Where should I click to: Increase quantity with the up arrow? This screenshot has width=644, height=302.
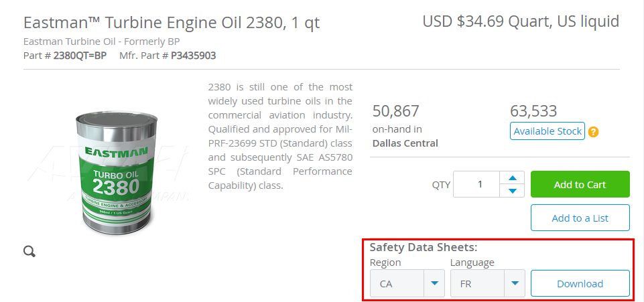pyautogui.click(x=513, y=178)
